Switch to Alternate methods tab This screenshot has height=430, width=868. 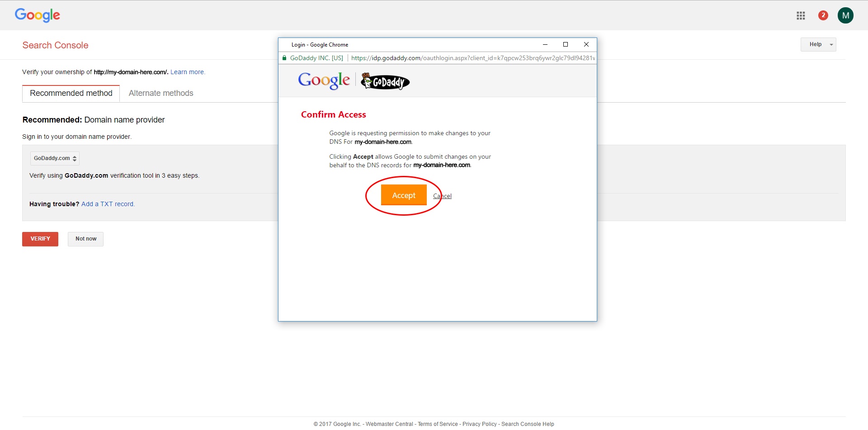(x=161, y=93)
